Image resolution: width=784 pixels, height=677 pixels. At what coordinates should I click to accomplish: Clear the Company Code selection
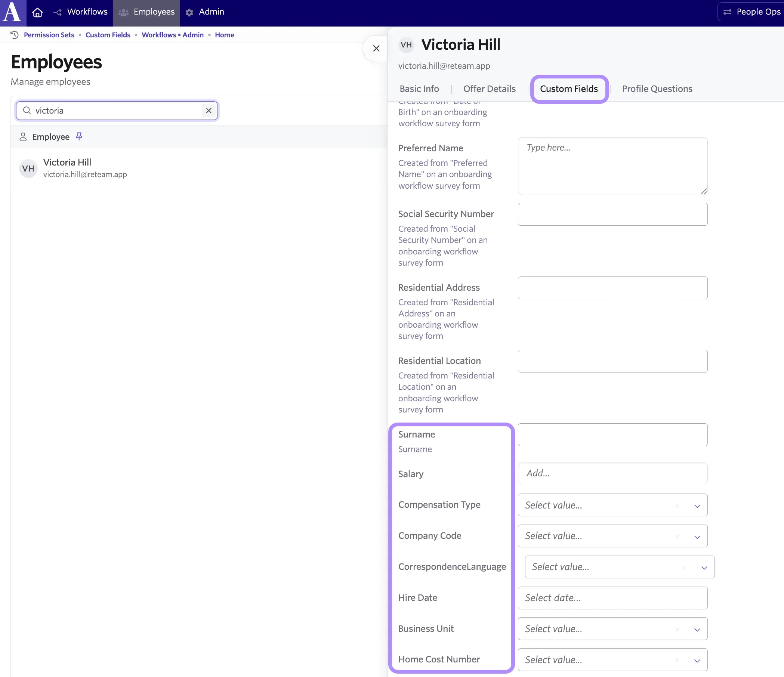pyautogui.click(x=677, y=536)
